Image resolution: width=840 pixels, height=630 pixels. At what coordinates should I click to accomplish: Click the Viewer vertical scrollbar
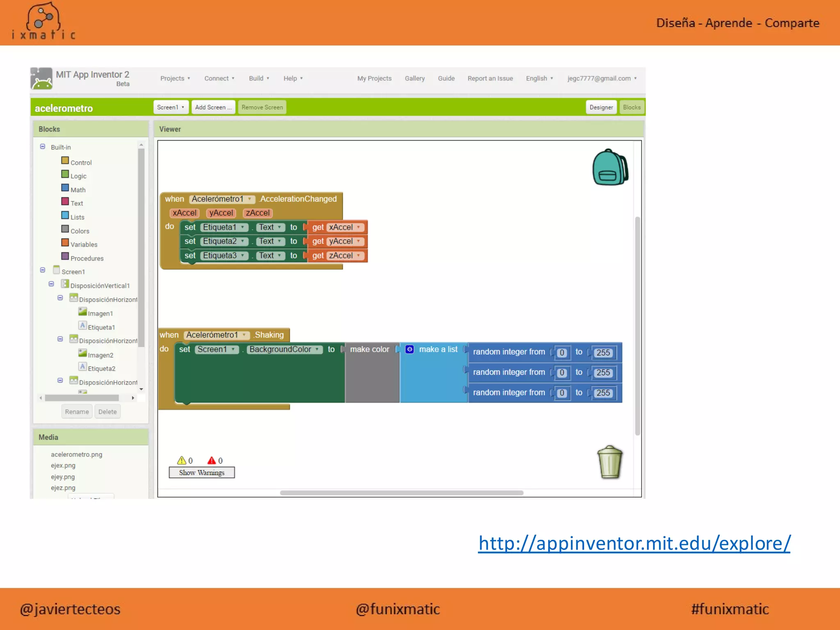[637, 326]
